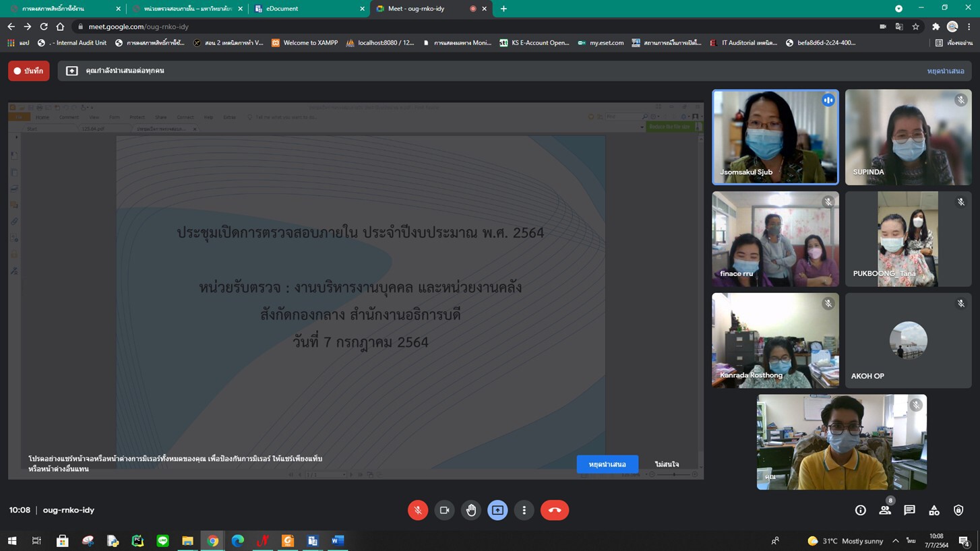Go back in the browser
This screenshot has height=551, width=980.
click(11, 26)
